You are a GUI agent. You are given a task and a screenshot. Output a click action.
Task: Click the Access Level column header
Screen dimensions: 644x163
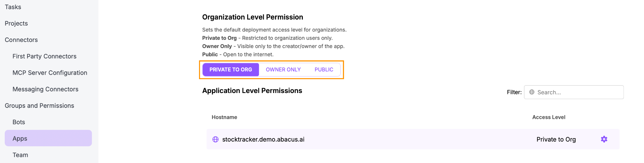click(548, 117)
